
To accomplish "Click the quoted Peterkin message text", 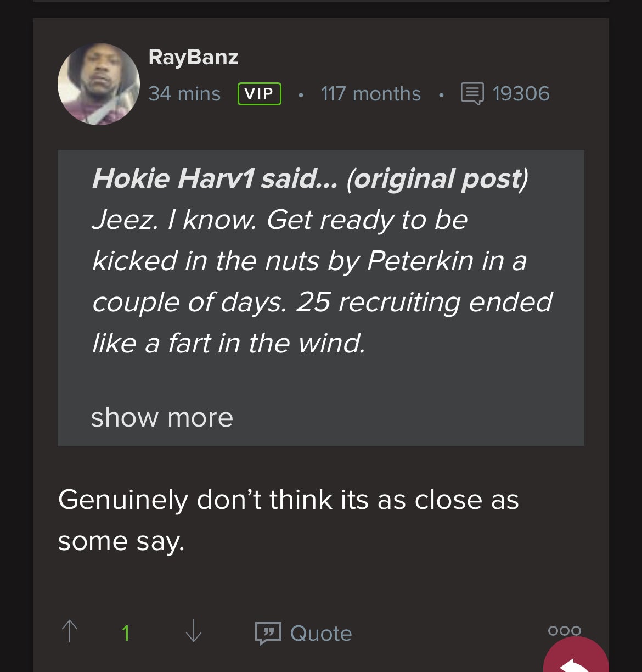I will (309, 261).
